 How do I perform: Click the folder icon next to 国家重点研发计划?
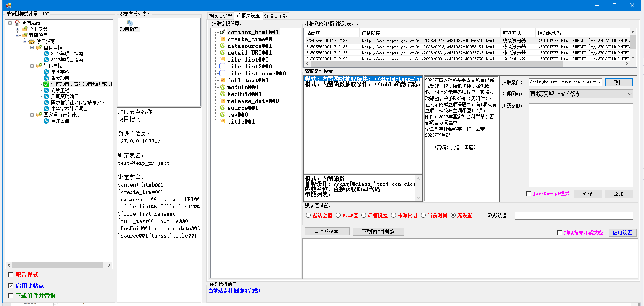tap(39, 115)
